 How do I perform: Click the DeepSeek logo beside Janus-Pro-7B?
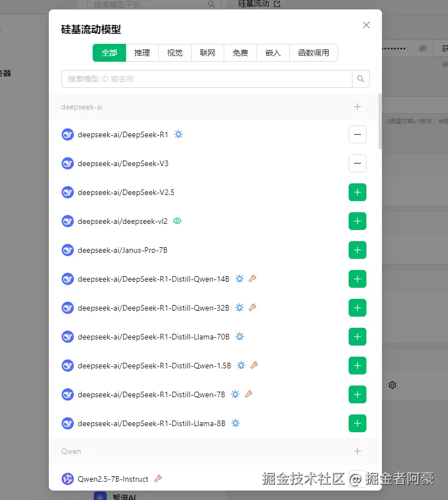tap(68, 250)
